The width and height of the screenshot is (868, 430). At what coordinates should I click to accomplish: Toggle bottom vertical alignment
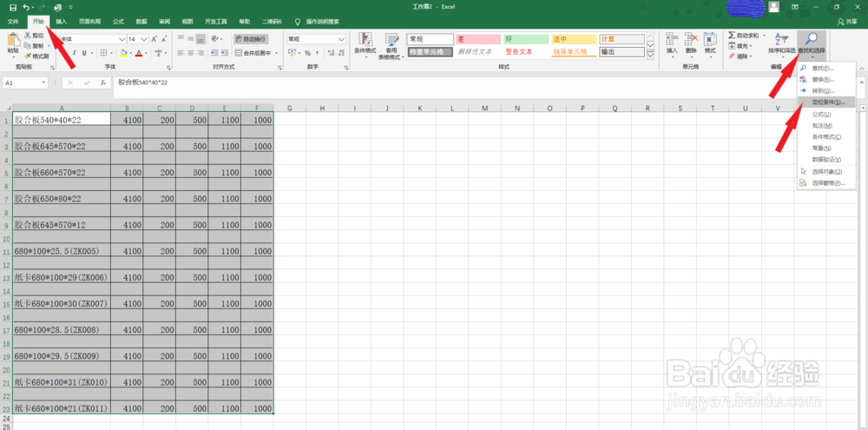coord(201,39)
